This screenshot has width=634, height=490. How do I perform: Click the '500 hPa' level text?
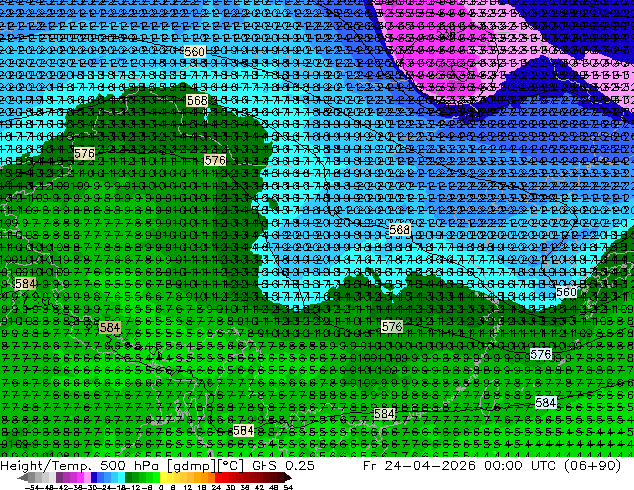point(130,465)
